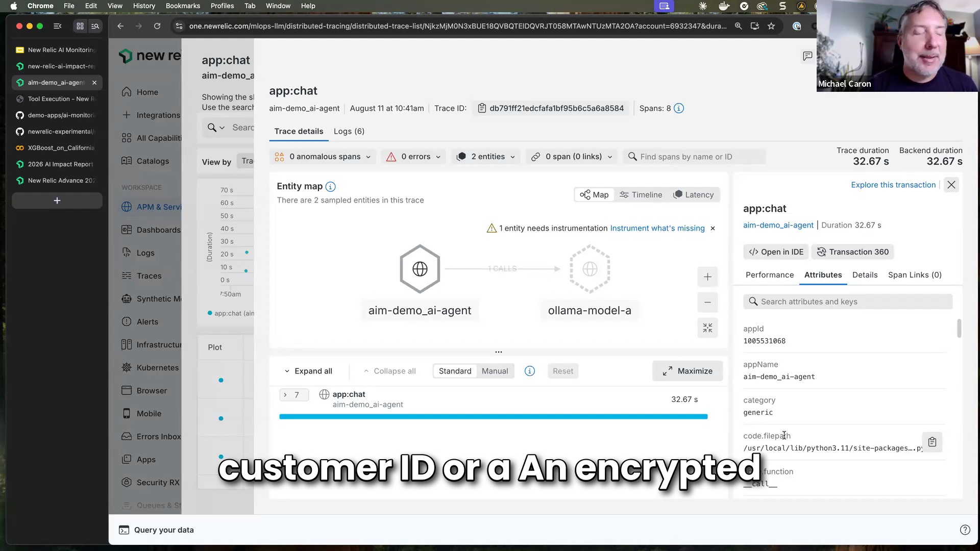Open Query your data bar
The width and height of the screenshot is (980, 551).
156,530
